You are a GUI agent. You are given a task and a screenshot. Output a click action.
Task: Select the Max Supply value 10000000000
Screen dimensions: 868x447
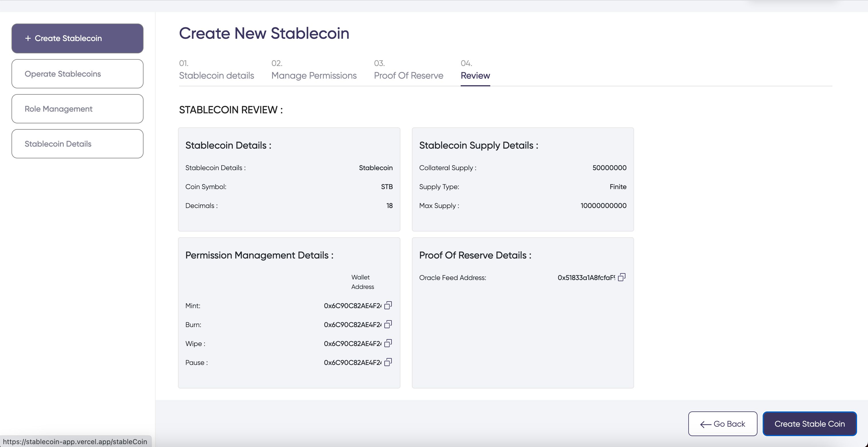coord(603,205)
